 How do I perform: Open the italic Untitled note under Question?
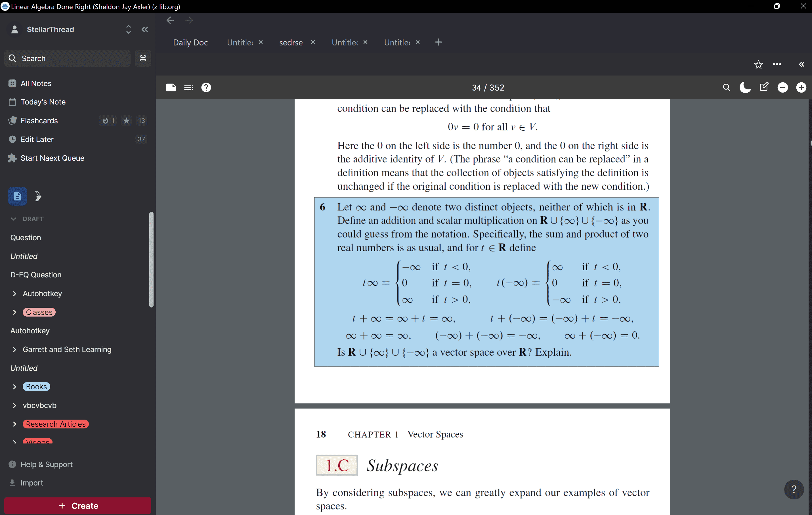pyautogui.click(x=24, y=256)
